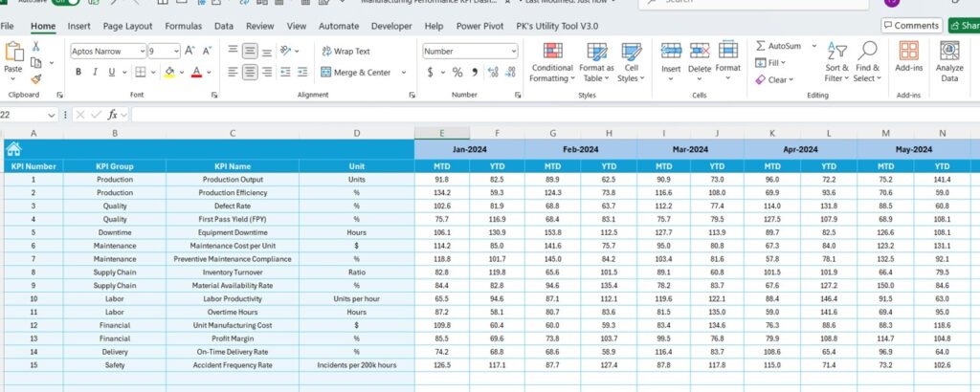This screenshot has width=980, height=392.
Task: Select column E header
Action: click(x=441, y=133)
